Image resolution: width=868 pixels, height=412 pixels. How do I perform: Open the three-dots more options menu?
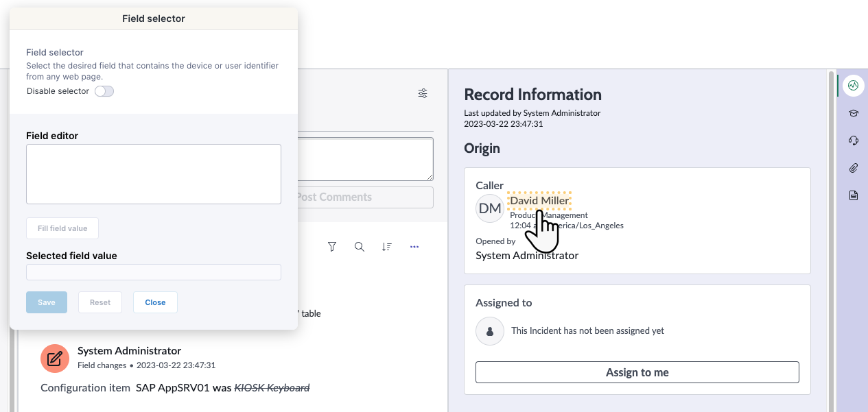coord(414,247)
